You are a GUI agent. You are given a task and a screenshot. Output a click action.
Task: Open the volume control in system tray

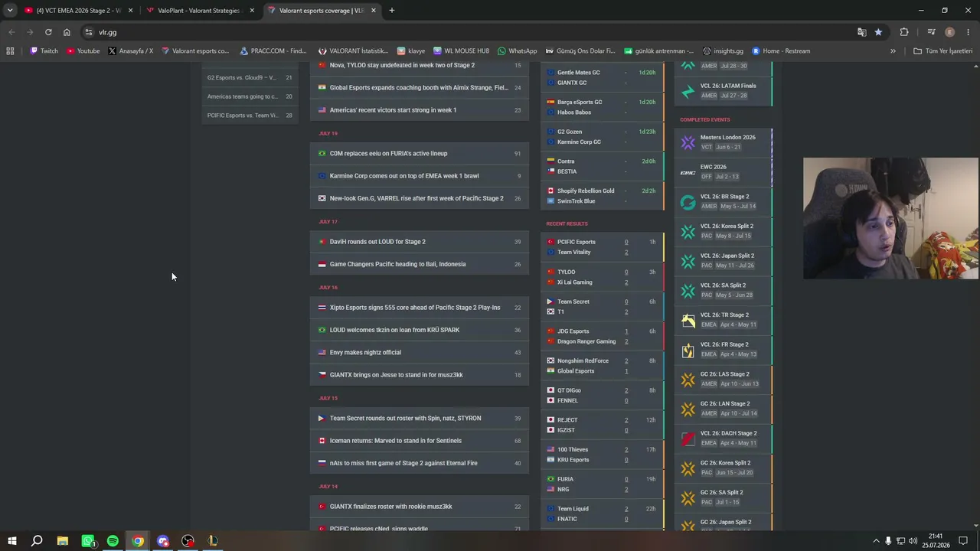point(913,541)
